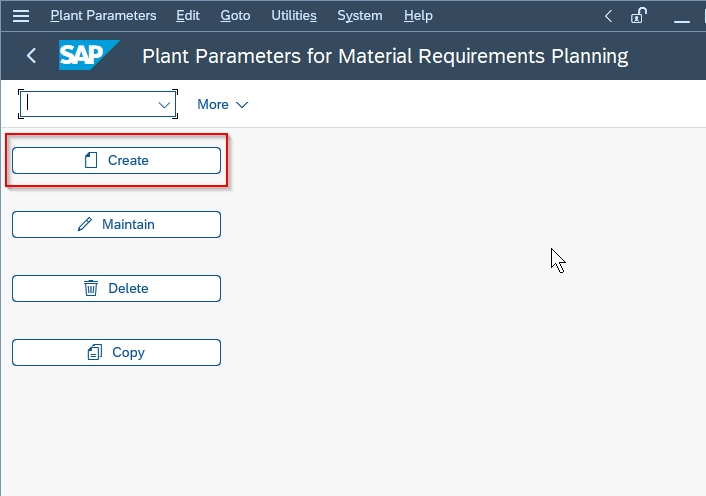The image size is (706, 496).
Task: Expand the More menu
Action: 222,104
